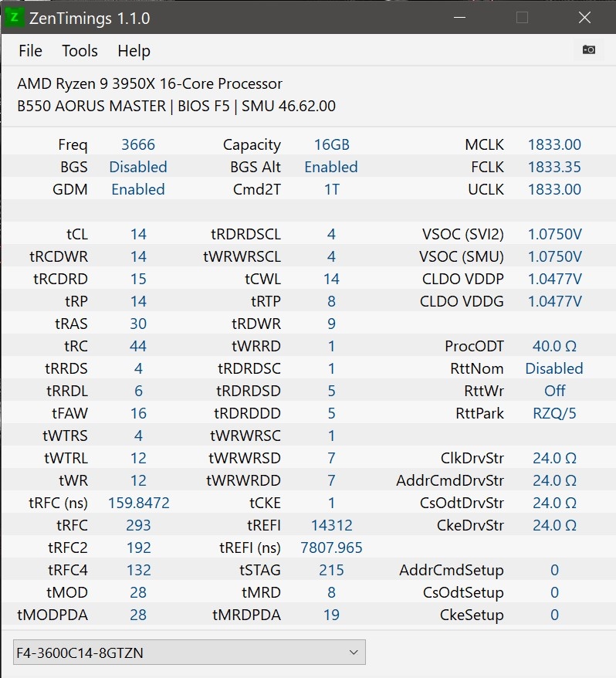Click the camera screenshot icon
This screenshot has width=616, height=678.
click(589, 50)
